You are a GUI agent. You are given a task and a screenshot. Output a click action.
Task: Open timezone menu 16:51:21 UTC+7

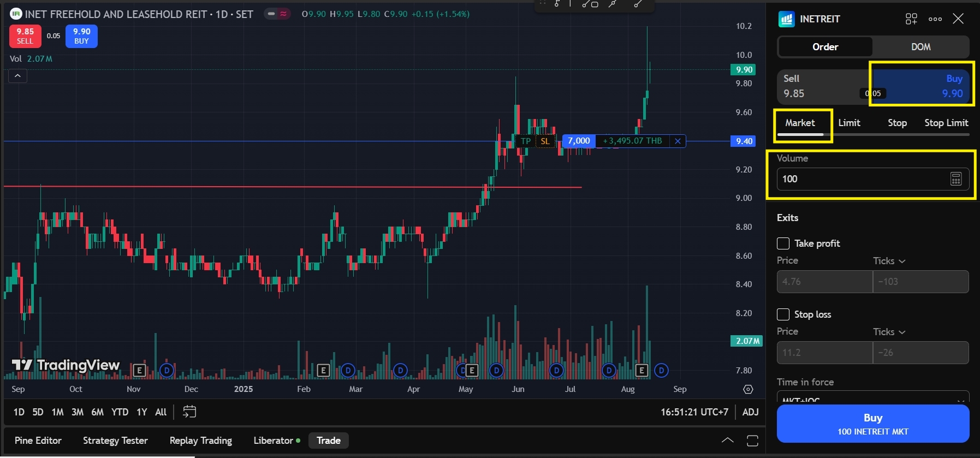tap(694, 412)
